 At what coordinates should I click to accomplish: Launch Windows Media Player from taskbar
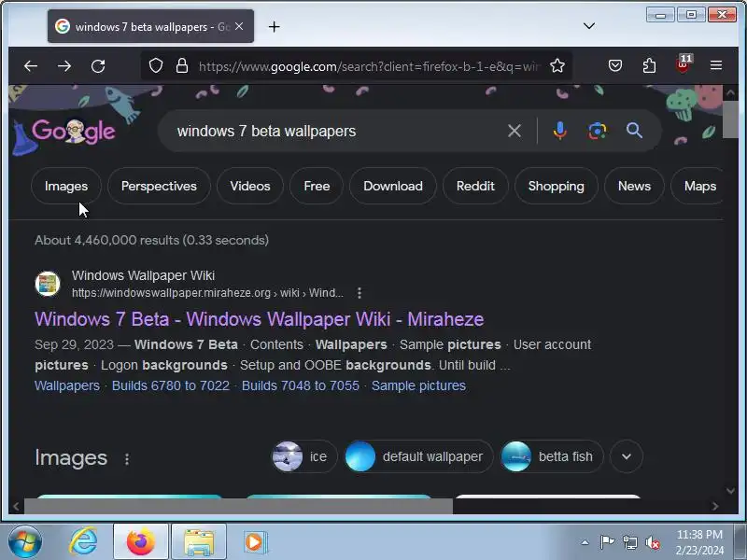tap(255, 541)
